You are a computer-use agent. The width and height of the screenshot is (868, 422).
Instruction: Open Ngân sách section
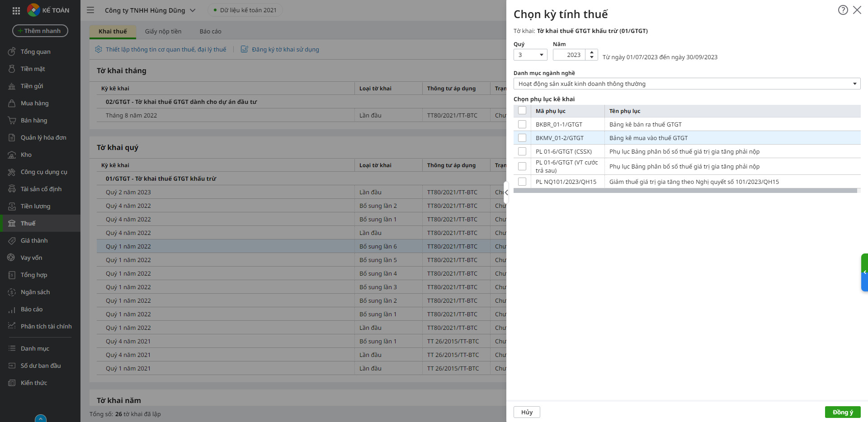[x=40, y=292]
